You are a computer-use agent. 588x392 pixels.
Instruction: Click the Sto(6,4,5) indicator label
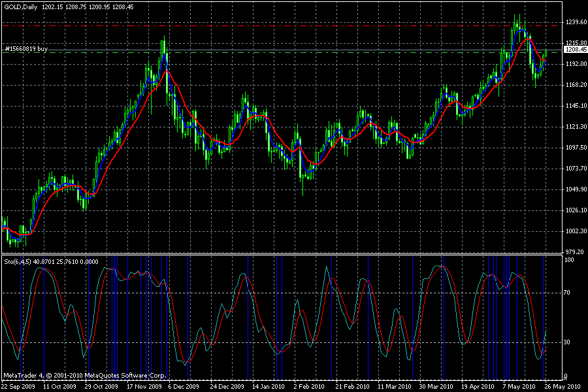(x=18, y=262)
